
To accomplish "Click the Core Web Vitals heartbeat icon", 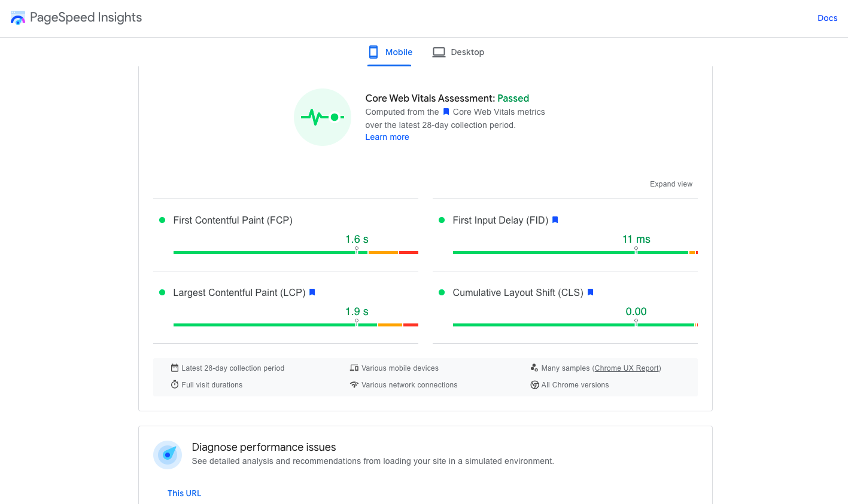I will 322,117.
